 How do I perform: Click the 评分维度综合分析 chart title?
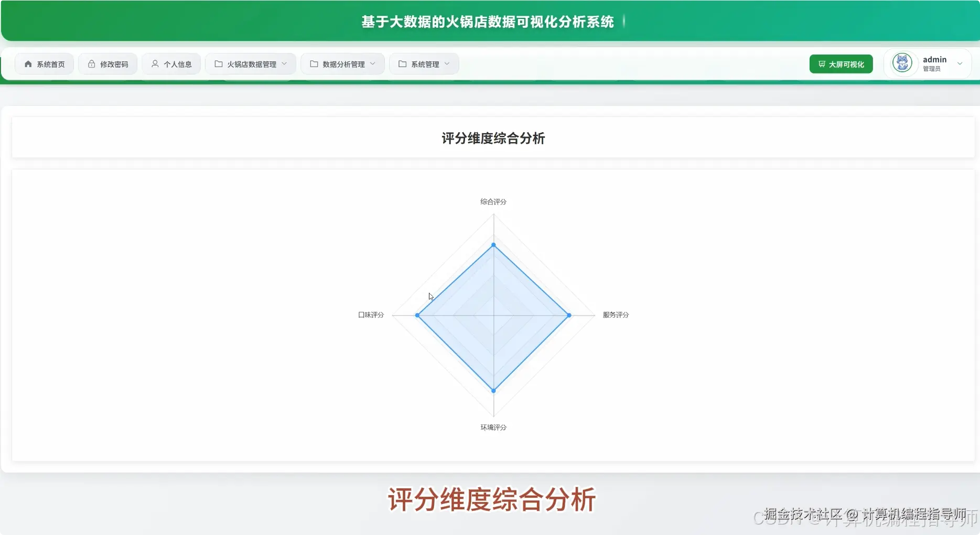(493, 138)
